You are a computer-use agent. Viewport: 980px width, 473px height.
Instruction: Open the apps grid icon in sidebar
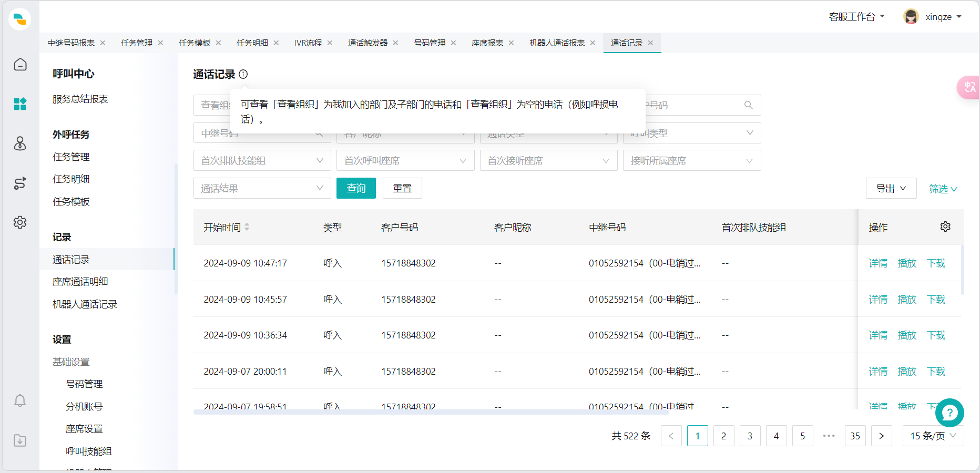tap(20, 104)
